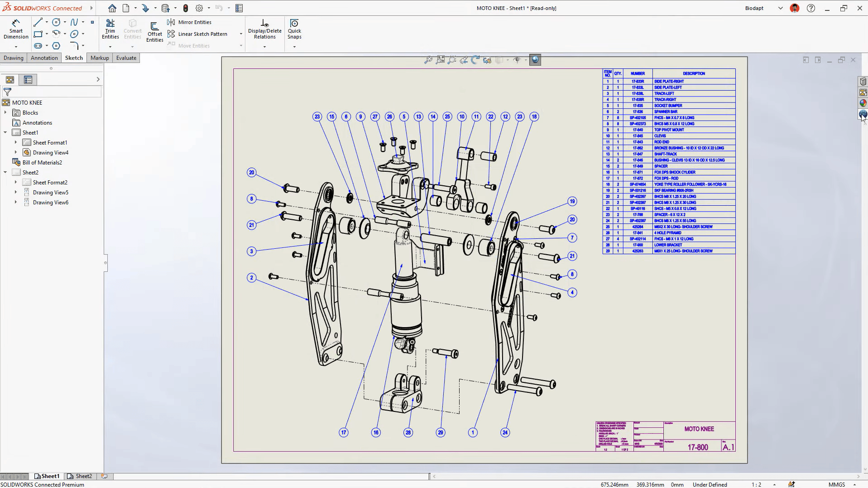This screenshot has width=868, height=488.
Task: Click the MMGS unit system status
Action: point(837,484)
